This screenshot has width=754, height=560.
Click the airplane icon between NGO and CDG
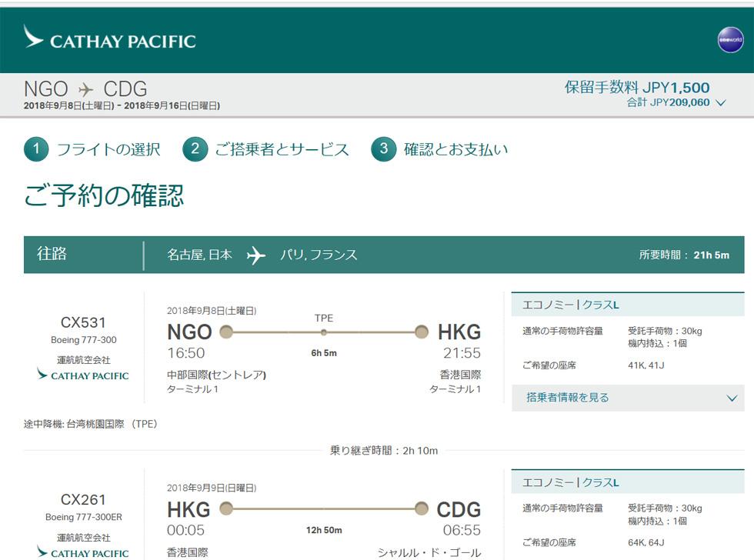tap(86, 89)
